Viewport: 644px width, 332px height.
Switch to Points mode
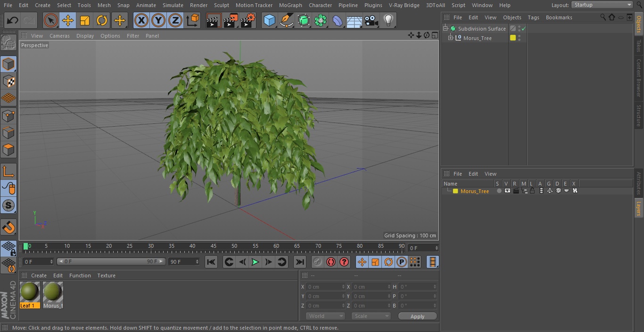click(x=8, y=115)
